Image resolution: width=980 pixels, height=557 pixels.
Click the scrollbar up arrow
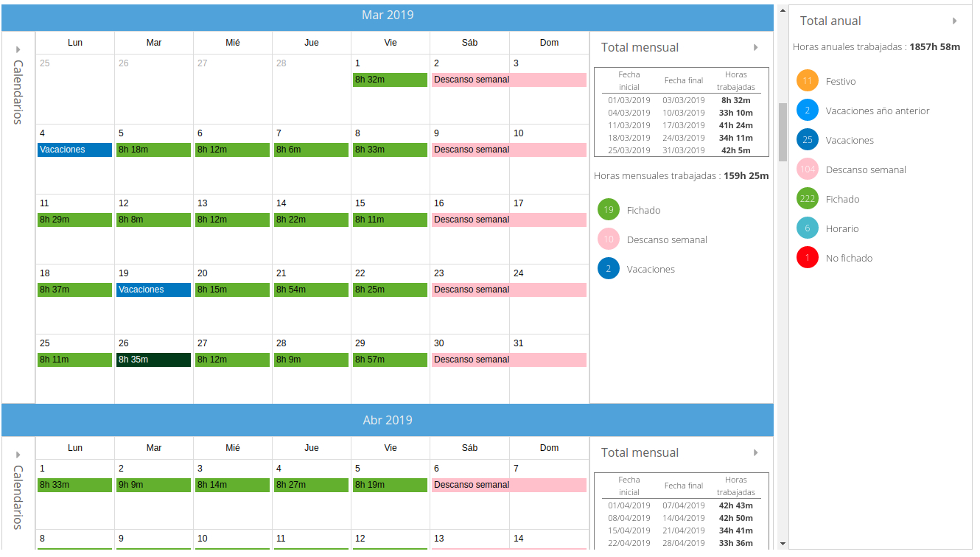tap(783, 10)
